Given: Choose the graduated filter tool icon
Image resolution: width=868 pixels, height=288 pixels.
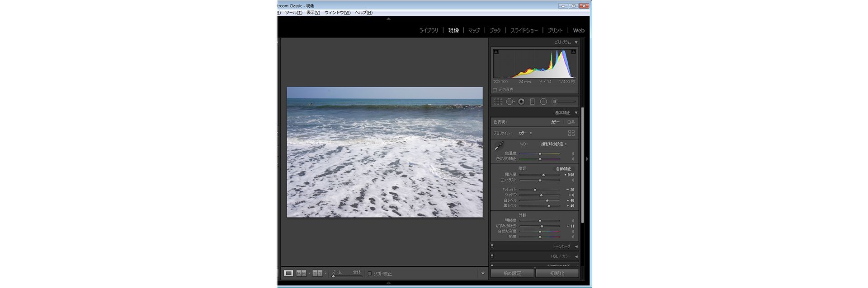Looking at the screenshot, I should tap(532, 102).
